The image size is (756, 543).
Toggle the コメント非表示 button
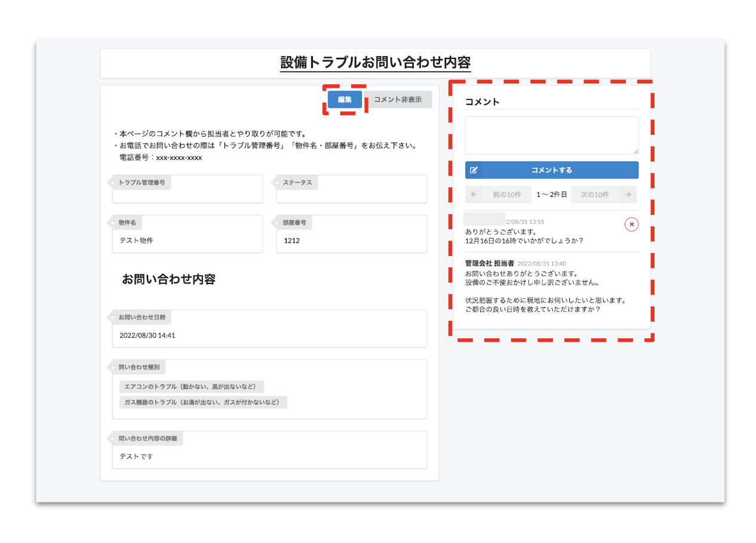pos(398,100)
